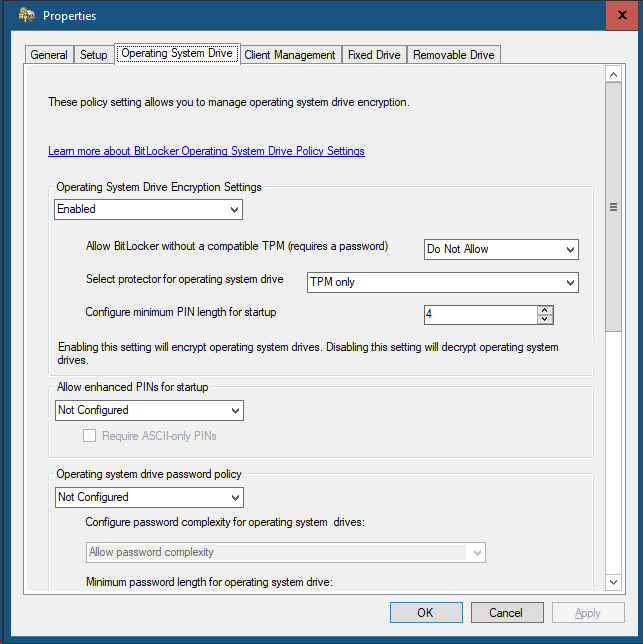Close the Properties dialog window
The image size is (643, 644).
point(622,15)
